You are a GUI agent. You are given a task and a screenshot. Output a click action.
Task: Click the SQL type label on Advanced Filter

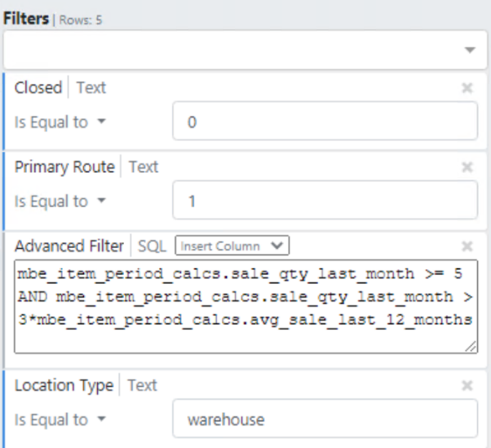tap(152, 246)
